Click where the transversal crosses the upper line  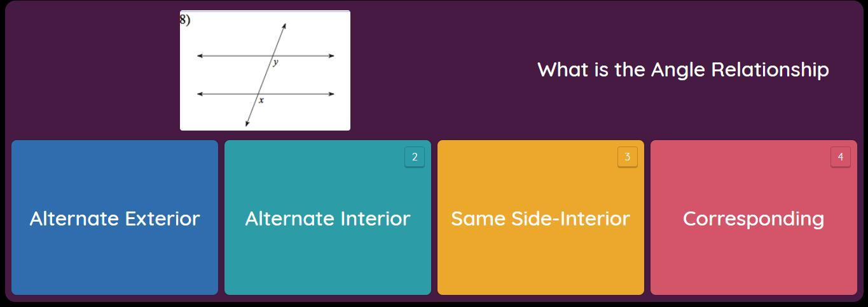[x=272, y=56]
